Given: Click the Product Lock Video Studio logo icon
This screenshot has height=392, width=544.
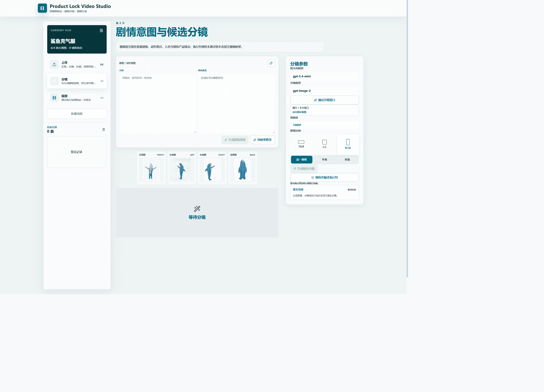Looking at the screenshot, I should pyautogui.click(x=42, y=8).
